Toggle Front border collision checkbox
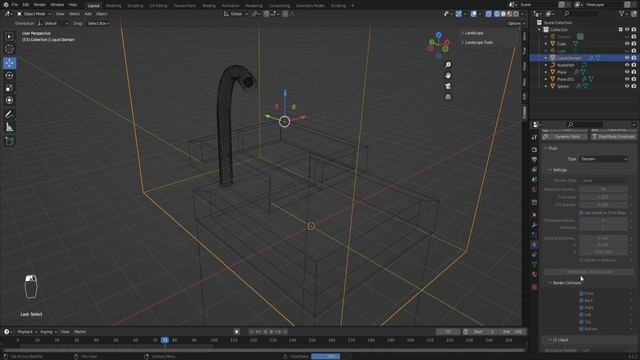This screenshot has height=360, width=640. (581, 293)
